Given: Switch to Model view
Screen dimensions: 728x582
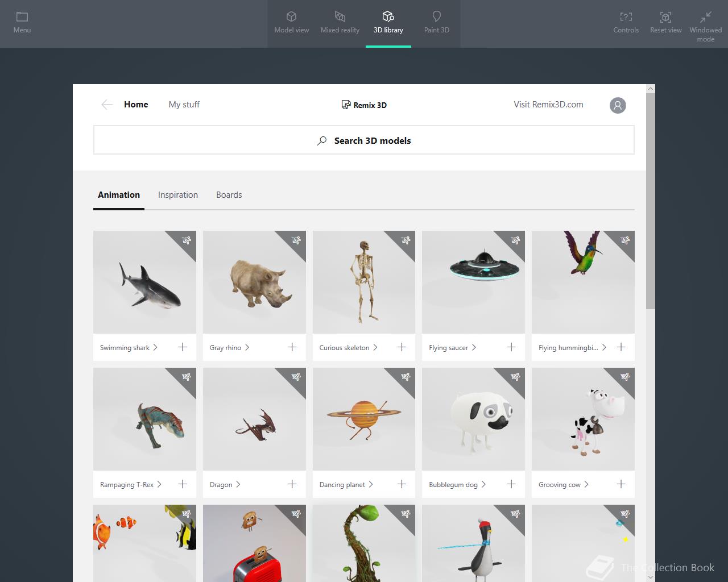Looking at the screenshot, I should coord(292,23).
